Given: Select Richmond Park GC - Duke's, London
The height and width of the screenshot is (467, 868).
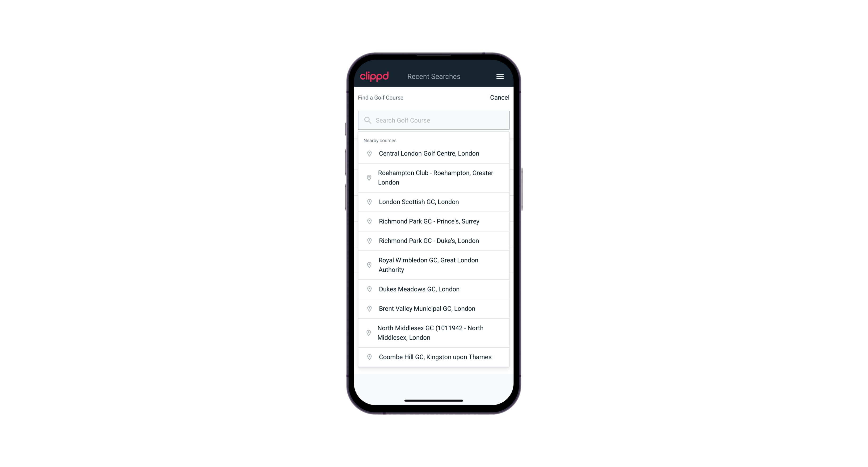Looking at the screenshot, I should [434, 240].
